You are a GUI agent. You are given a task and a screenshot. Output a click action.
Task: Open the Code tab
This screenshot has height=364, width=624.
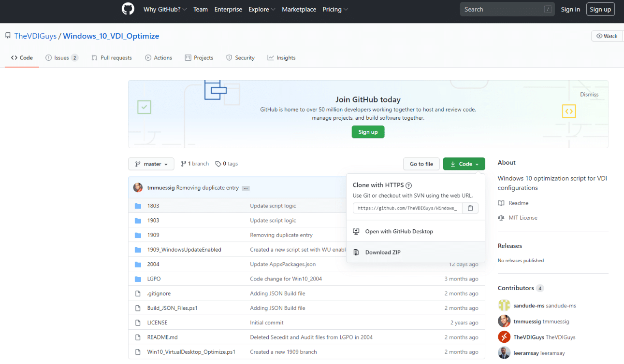22,57
